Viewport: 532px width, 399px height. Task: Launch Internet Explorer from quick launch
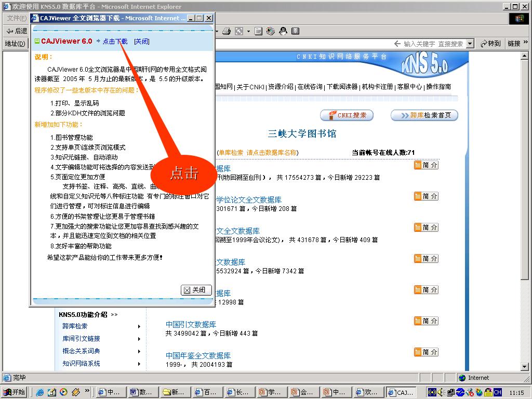[40, 393]
